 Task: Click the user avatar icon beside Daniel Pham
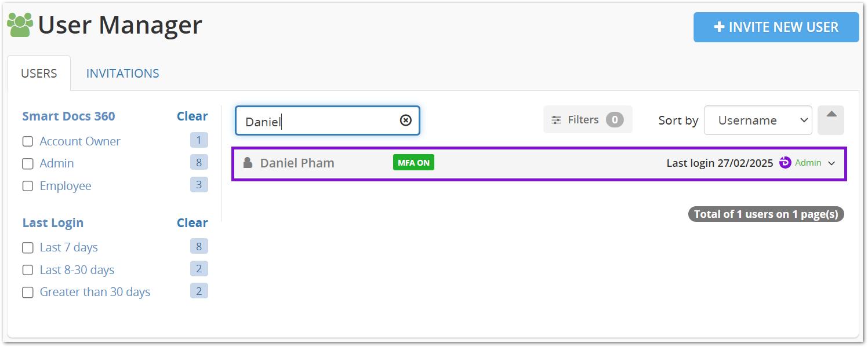pyautogui.click(x=248, y=163)
